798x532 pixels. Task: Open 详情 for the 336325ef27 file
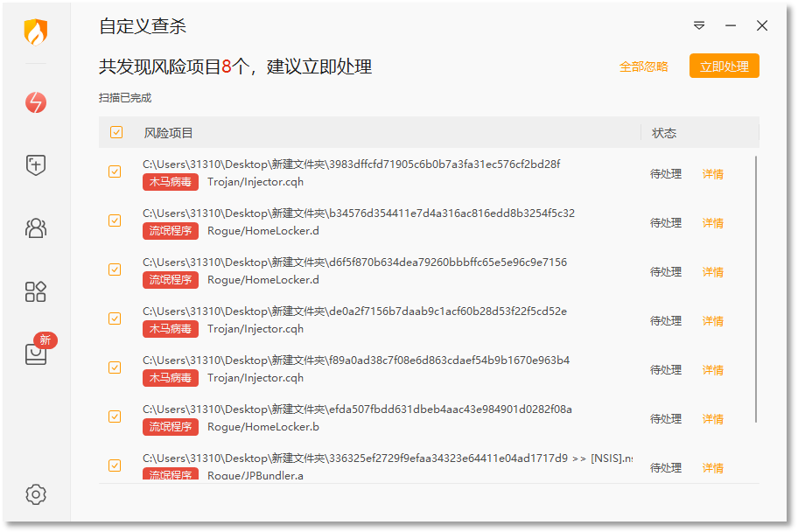(712, 468)
